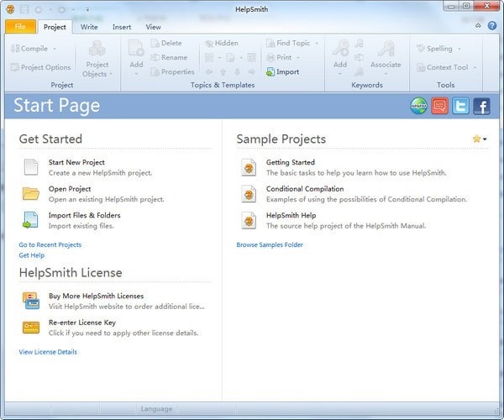Click the Re-enter License Key icon
The height and width of the screenshot is (420, 504).
click(31, 328)
